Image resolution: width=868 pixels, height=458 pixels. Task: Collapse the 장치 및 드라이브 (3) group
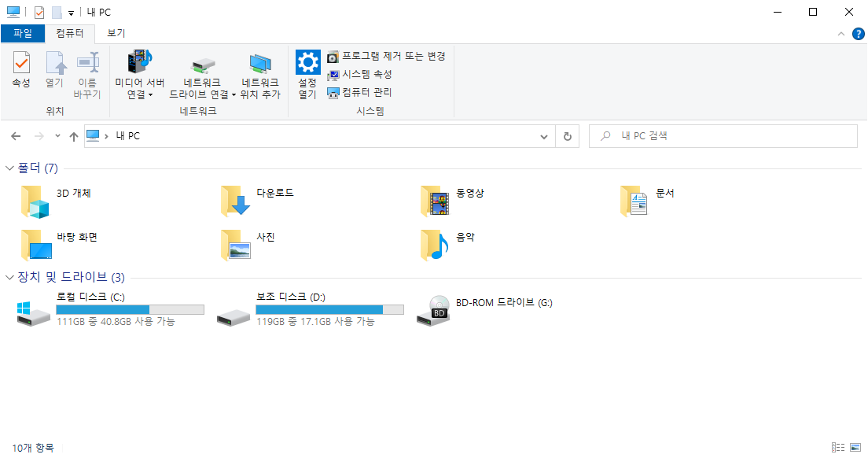tap(9, 278)
